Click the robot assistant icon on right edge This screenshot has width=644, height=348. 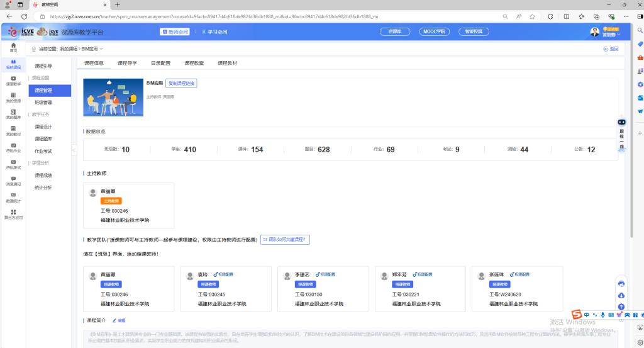pyautogui.click(x=622, y=122)
